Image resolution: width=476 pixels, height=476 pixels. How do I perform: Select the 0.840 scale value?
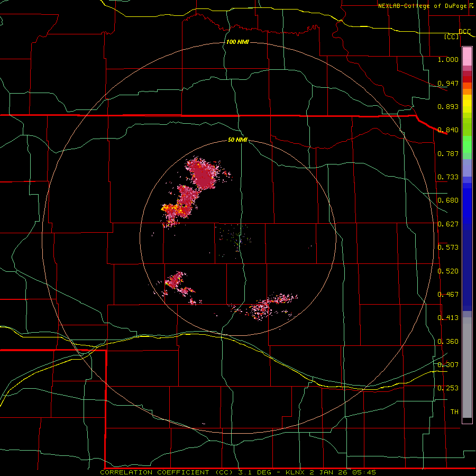[x=448, y=130]
